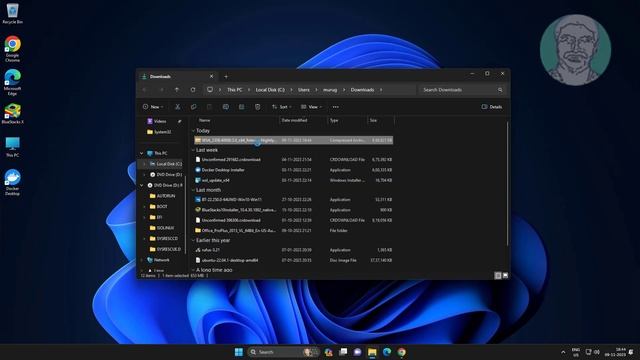Go back with the left arrow button
The image size is (640, 360).
point(145,90)
